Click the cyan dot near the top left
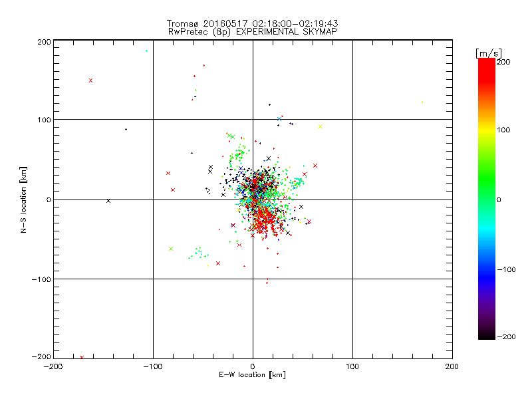The height and width of the screenshot is (399, 532). (146, 51)
